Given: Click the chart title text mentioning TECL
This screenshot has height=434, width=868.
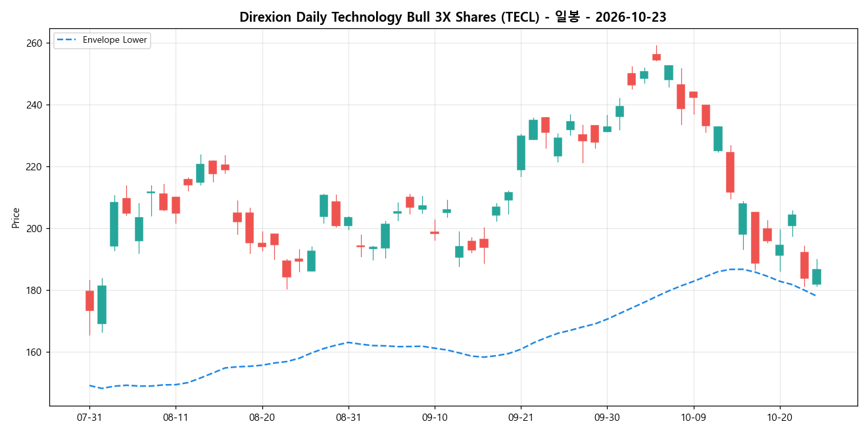Looking at the screenshot, I should pos(453,18).
